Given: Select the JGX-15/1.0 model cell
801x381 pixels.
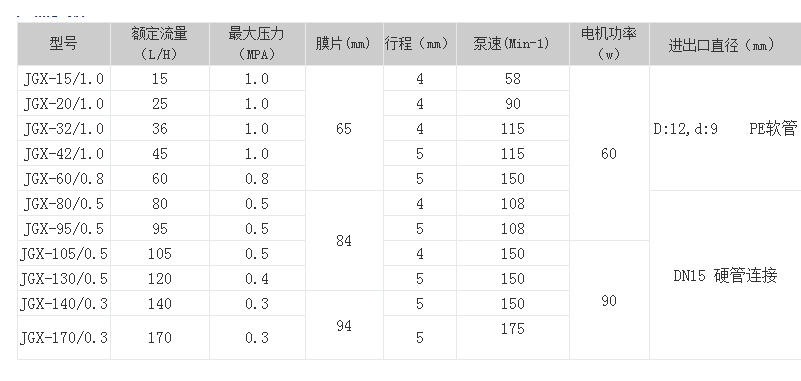Looking at the screenshot, I should click(64, 79).
